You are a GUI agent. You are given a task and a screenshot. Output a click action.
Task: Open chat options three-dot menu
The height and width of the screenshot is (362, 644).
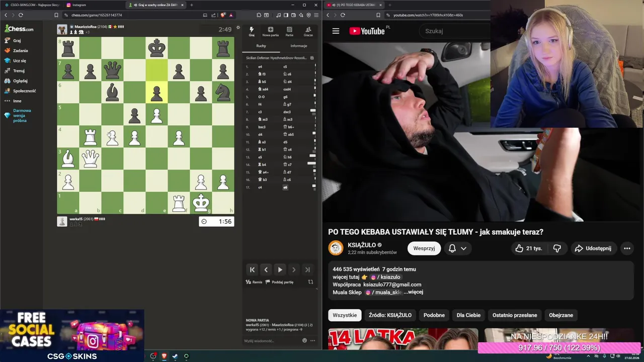tap(312, 340)
